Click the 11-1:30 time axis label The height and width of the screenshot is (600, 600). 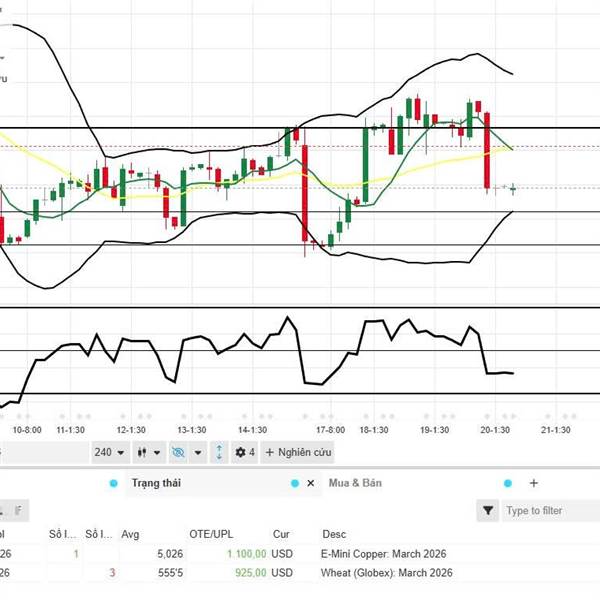[x=71, y=430]
